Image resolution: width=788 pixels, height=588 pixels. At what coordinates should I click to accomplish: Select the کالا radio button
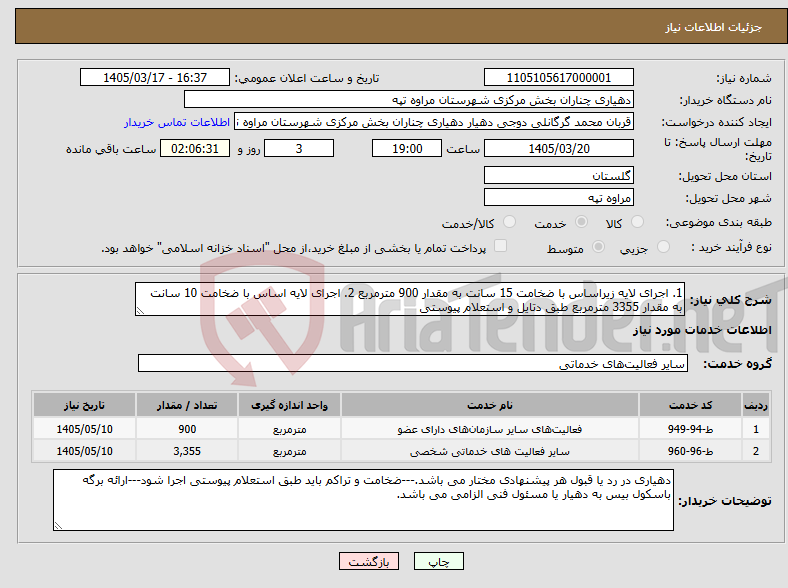(x=637, y=222)
